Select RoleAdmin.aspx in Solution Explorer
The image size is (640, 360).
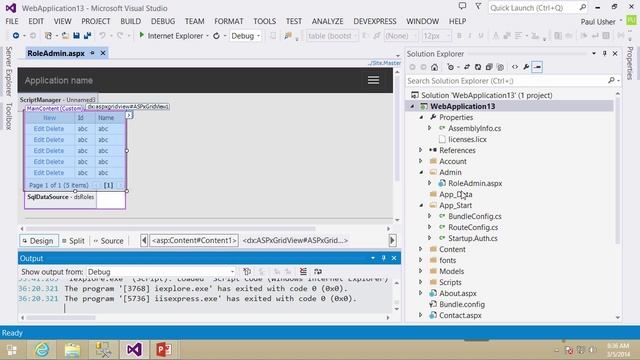475,183
